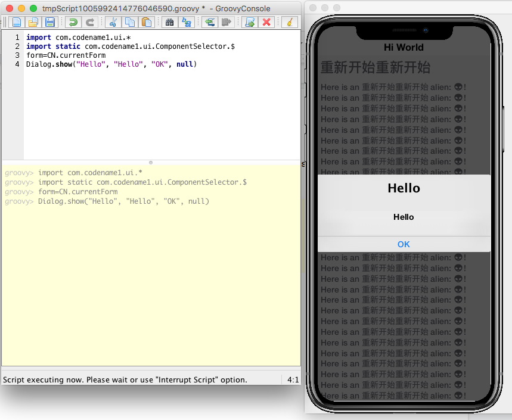Click the Replace text icon

click(187, 23)
